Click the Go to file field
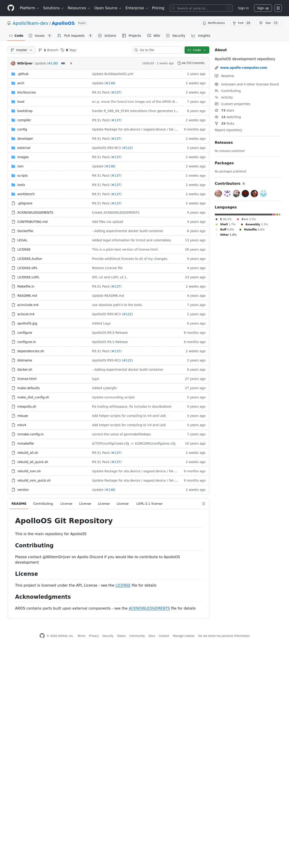Screen dimensions: 289x868 (158, 50)
